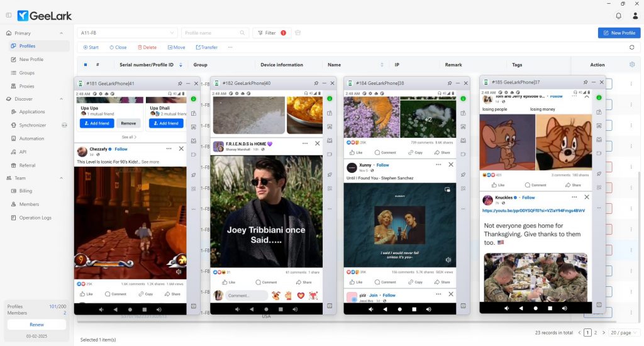Collapse the Primary sidebar section
This screenshot has height=346, width=644.
61,33
